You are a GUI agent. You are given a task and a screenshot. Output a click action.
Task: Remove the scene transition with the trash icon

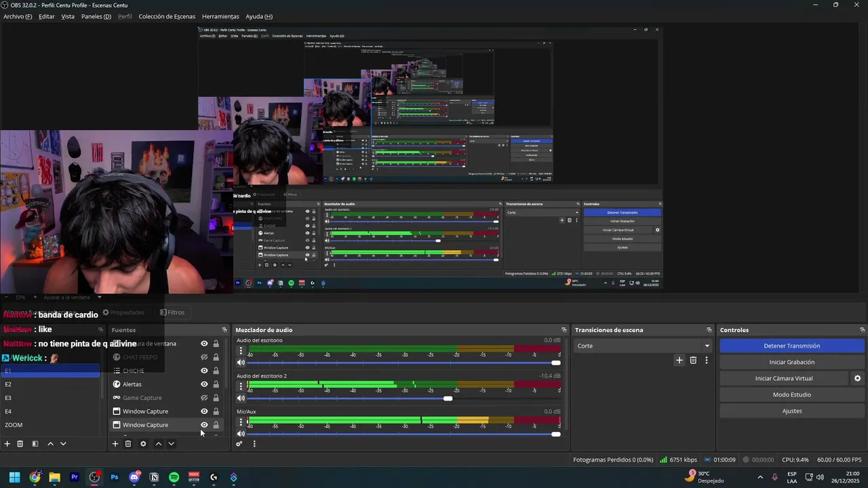tap(693, 361)
